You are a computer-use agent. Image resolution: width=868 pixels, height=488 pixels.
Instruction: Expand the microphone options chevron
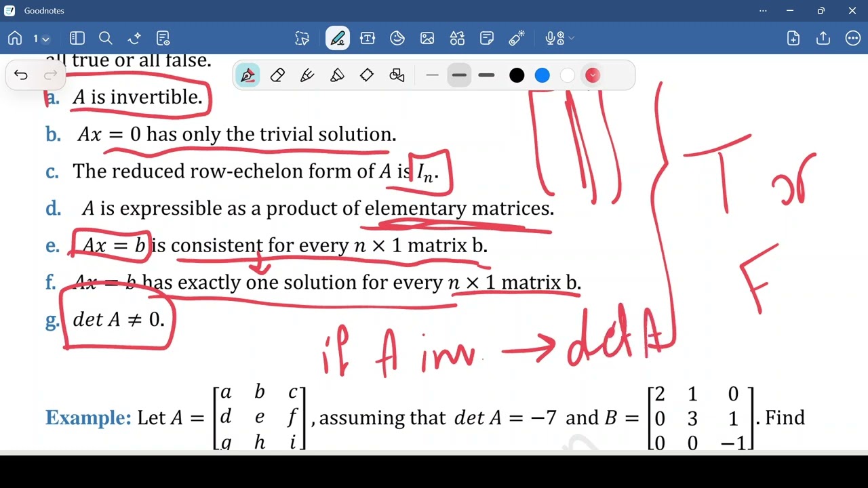pos(572,39)
